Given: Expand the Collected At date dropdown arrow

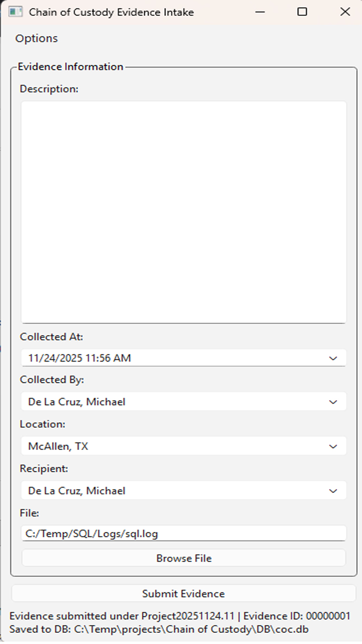Looking at the screenshot, I should tap(333, 358).
